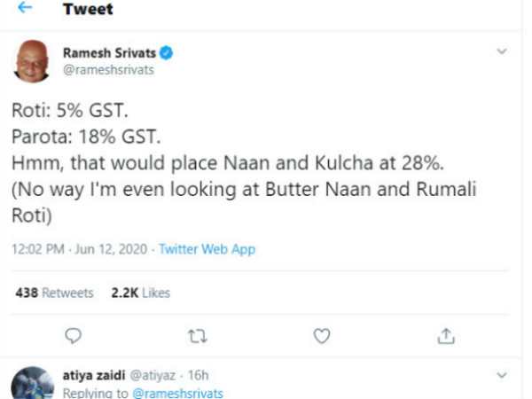Click the @rameshsrivats handle under name
Viewport: 532px width, 399px height.
coord(108,70)
